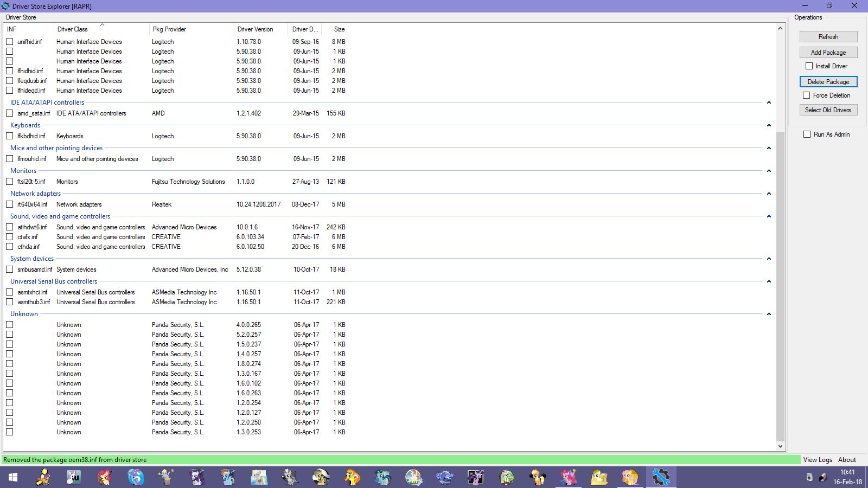This screenshot has width=868, height=488.
Task: Collapse the Monitors group chevron
Action: (x=769, y=171)
